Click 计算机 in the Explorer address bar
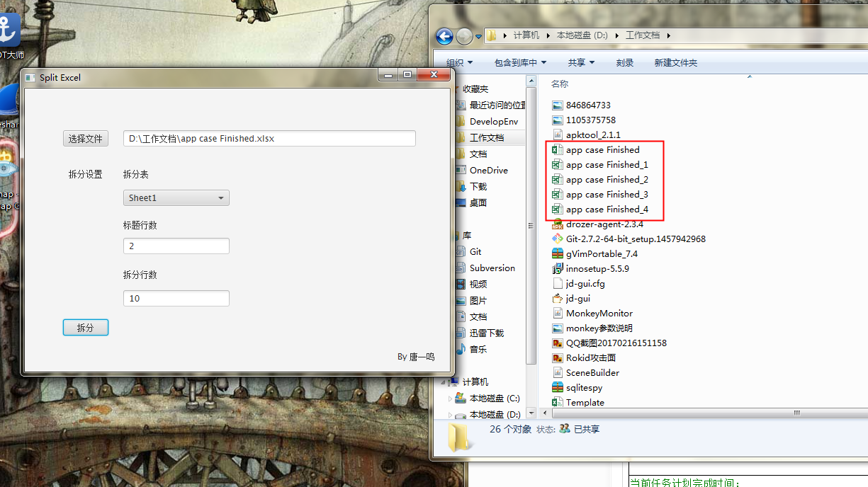 coord(526,35)
